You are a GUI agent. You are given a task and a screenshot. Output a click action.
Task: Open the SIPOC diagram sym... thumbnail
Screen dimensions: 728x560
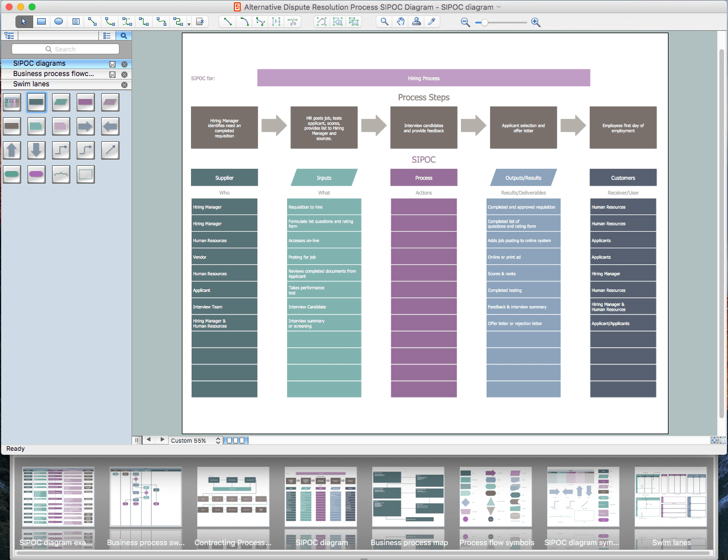pyautogui.click(x=583, y=497)
